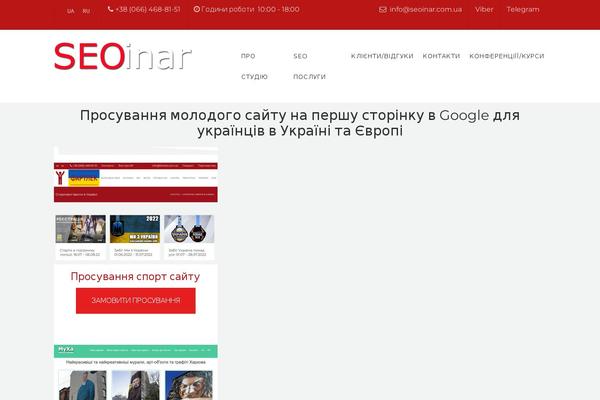Click the SEOinar logo

coord(123,57)
